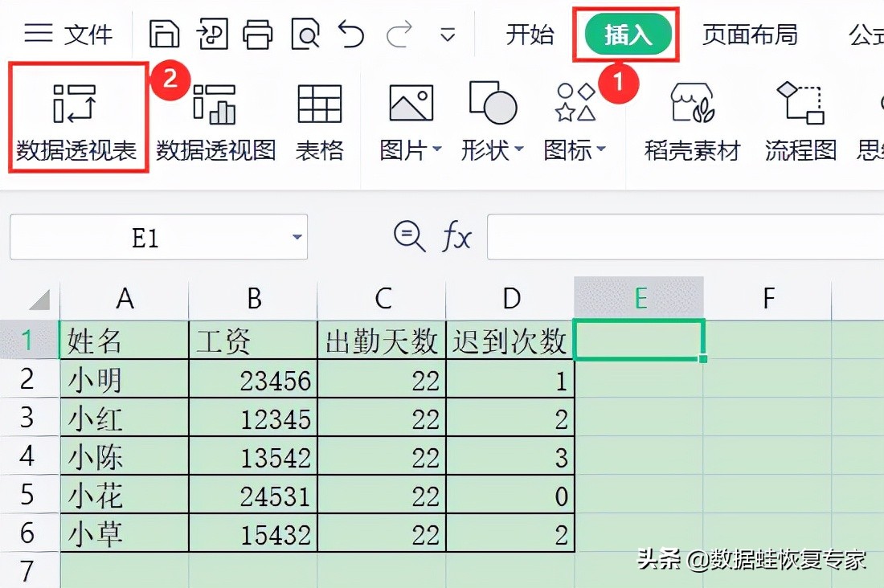Switch to the 开始 tab
This screenshot has width=884, height=588.
(530, 35)
